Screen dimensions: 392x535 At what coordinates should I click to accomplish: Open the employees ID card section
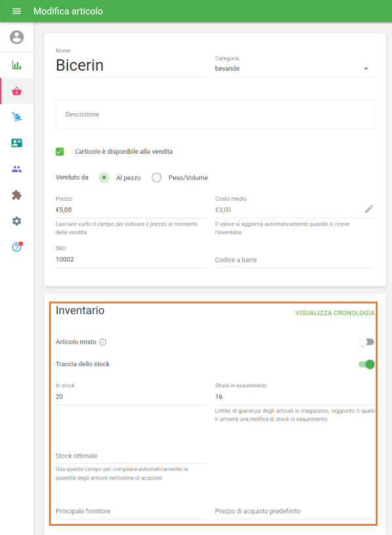(16, 143)
